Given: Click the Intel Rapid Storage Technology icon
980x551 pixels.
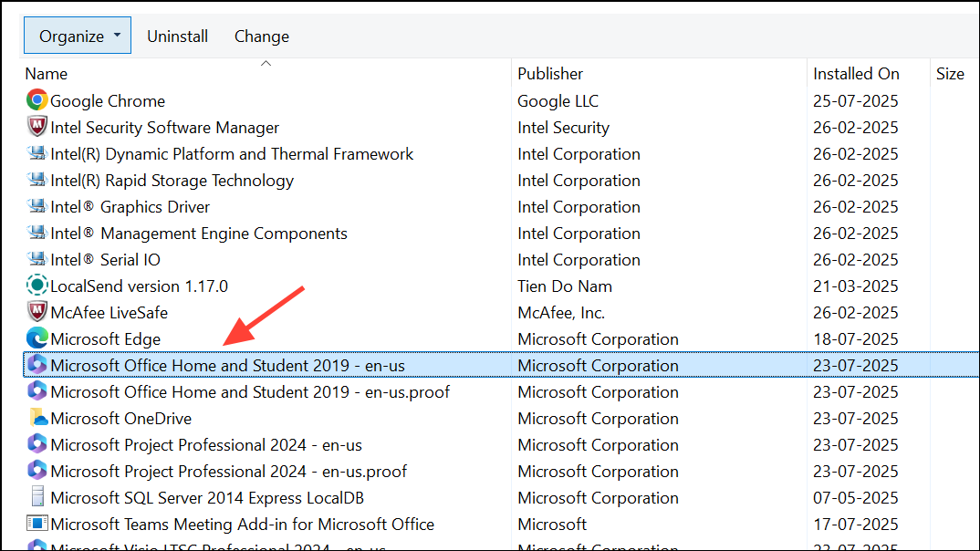Looking at the screenshot, I should click(x=36, y=180).
